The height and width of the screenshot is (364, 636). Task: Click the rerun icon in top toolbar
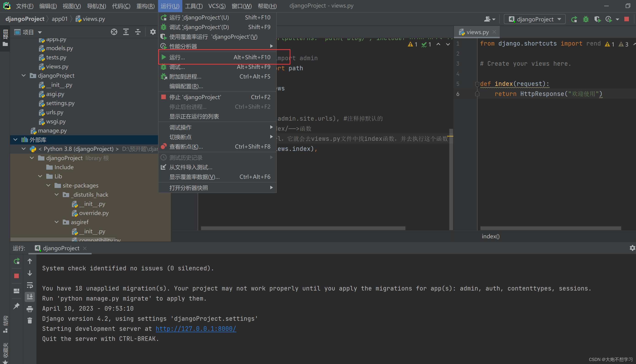[x=574, y=19]
